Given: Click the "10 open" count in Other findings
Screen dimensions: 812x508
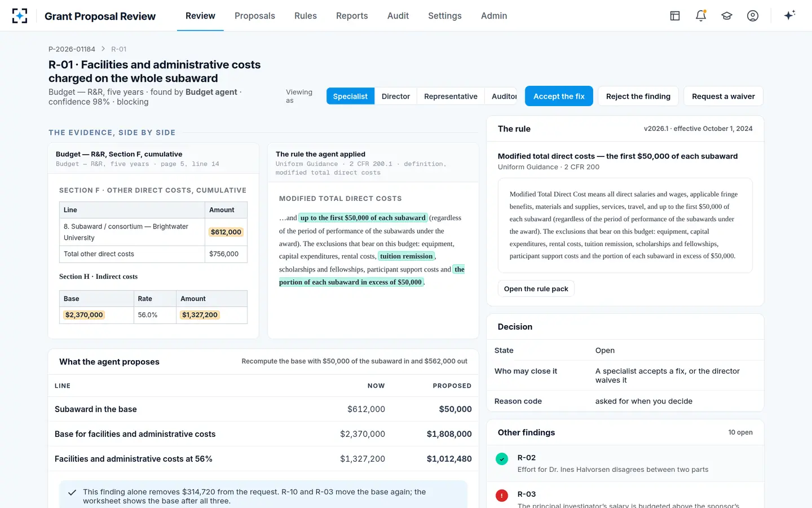Looking at the screenshot, I should click(x=740, y=432).
